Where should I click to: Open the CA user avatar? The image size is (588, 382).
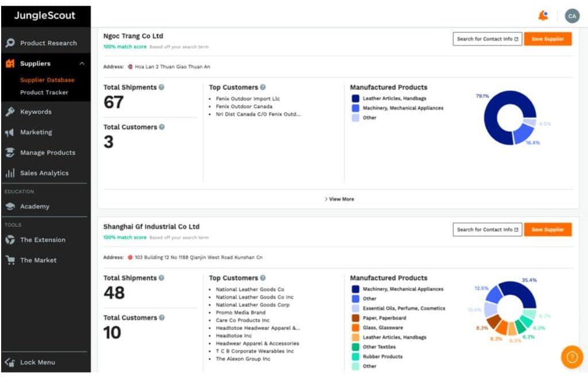[572, 16]
